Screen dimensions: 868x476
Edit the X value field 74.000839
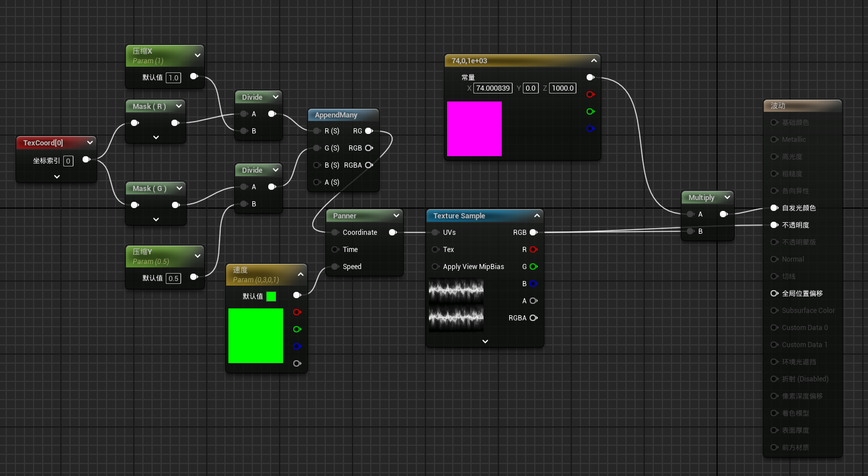pyautogui.click(x=493, y=88)
